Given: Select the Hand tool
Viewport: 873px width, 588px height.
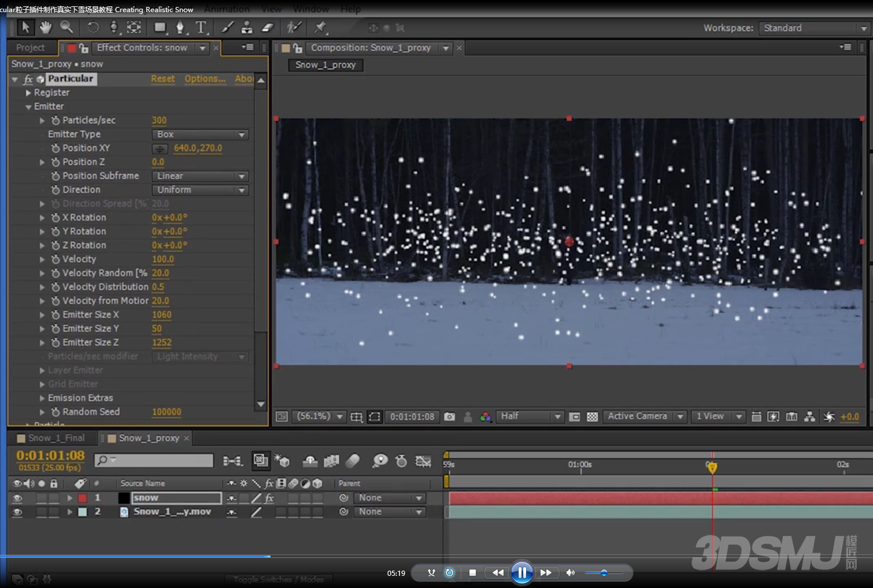Looking at the screenshot, I should click(46, 27).
